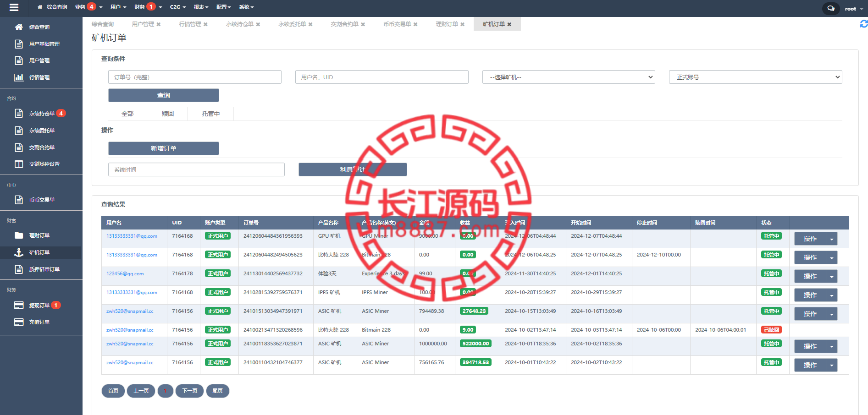
Task: Go to 尾页 last page
Action: tap(218, 391)
